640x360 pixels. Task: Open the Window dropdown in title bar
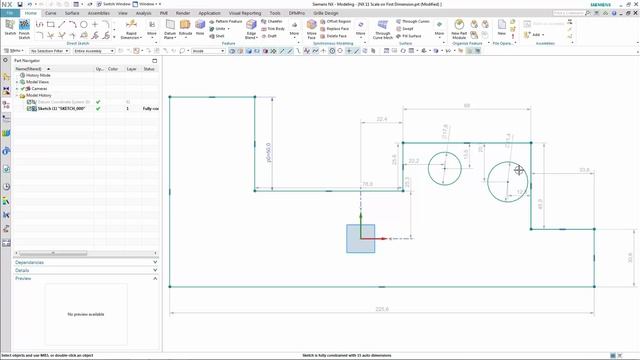(147, 4)
